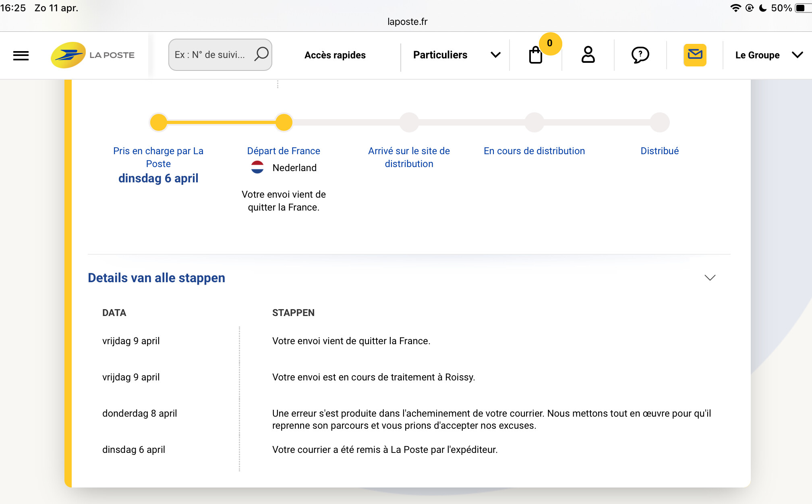Click the dinsdag 6 april date in table
The image size is (812, 504).
134,450
